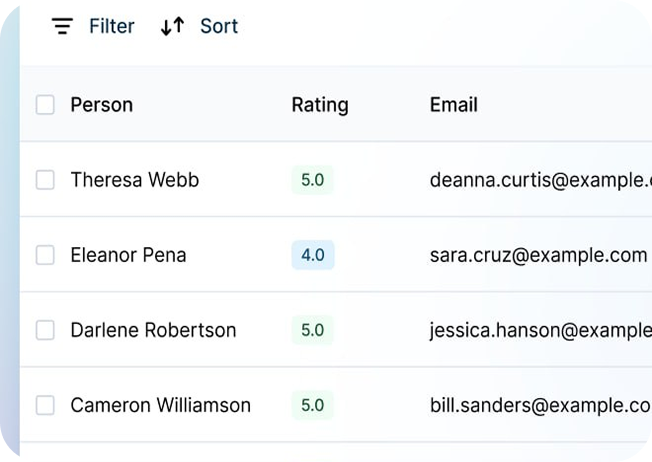Enable the checkbox for Cameron Williamson
652x462 pixels.
tap(45, 405)
